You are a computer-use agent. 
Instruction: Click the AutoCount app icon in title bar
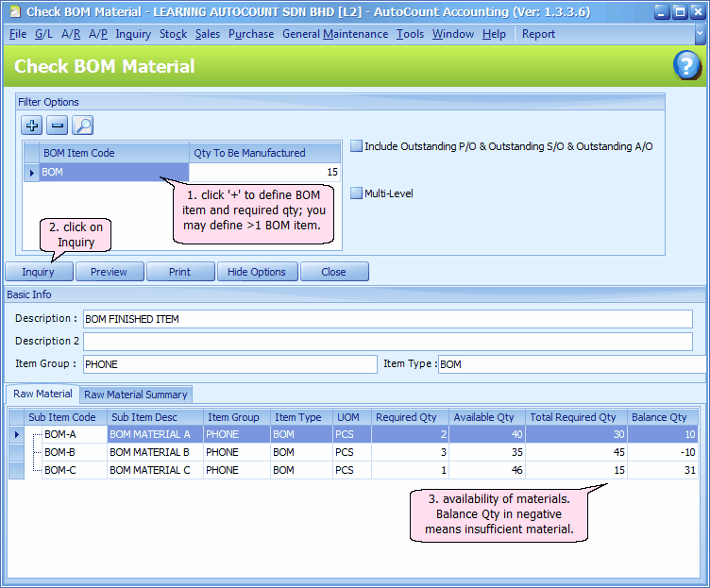coord(12,12)
